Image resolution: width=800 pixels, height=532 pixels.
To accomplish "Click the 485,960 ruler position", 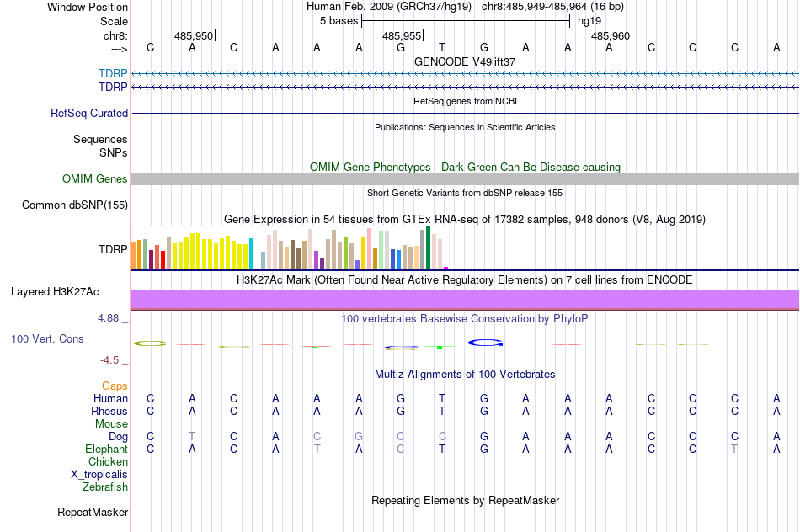I will [611, 35].
